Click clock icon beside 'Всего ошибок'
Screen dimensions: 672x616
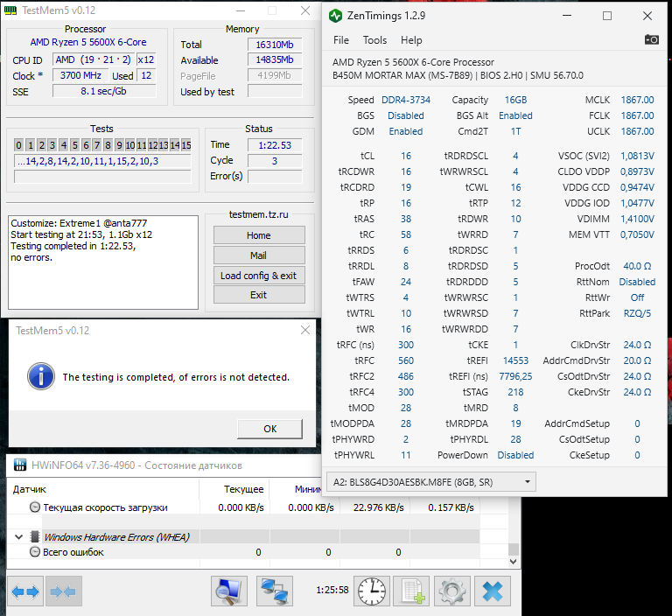coord(35,552)
